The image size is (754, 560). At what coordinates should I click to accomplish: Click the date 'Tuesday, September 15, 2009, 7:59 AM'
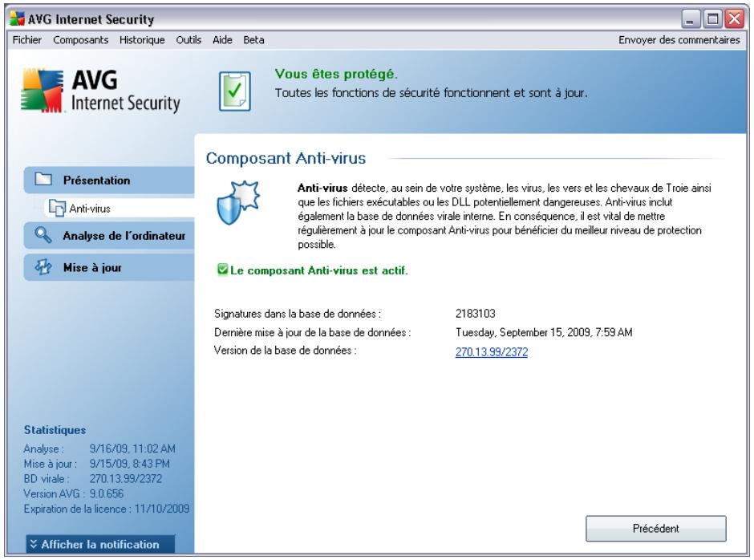pos(544,332)
